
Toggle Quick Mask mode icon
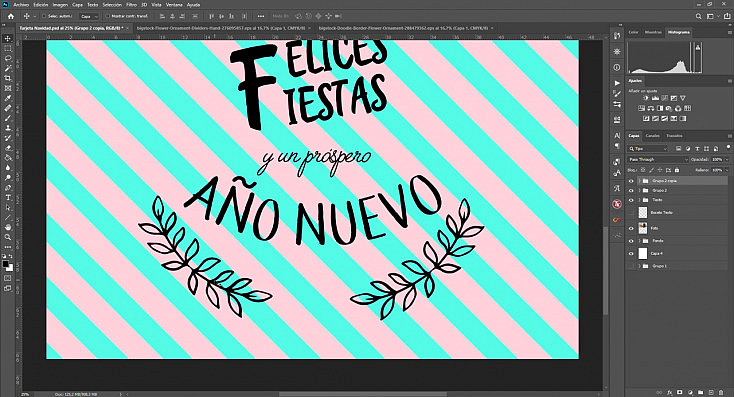coord(7,278)
